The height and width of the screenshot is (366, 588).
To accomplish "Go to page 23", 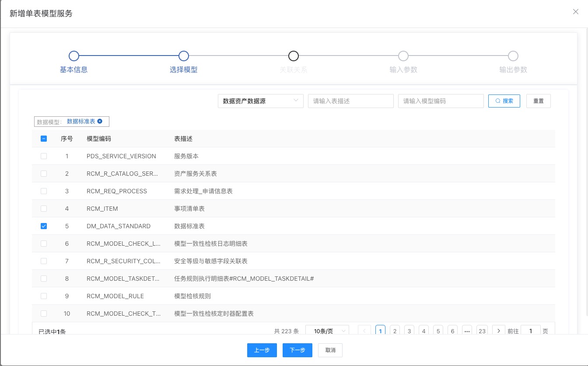I will click(482, 331).
